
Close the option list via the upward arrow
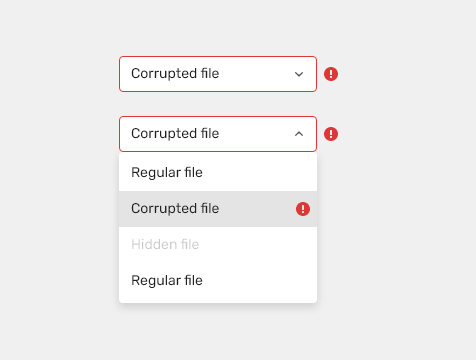point(299,134)
